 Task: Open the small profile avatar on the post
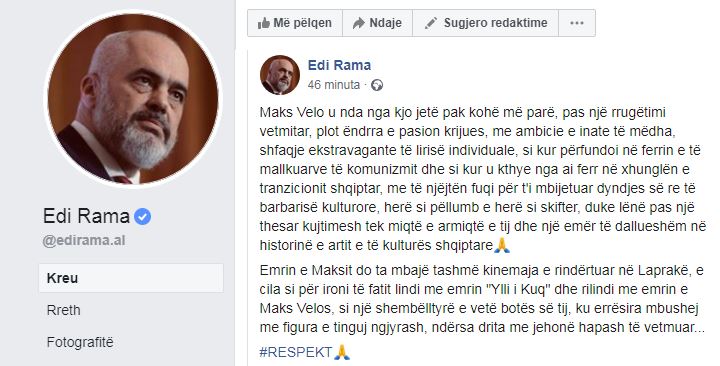(x=280, y=75)
